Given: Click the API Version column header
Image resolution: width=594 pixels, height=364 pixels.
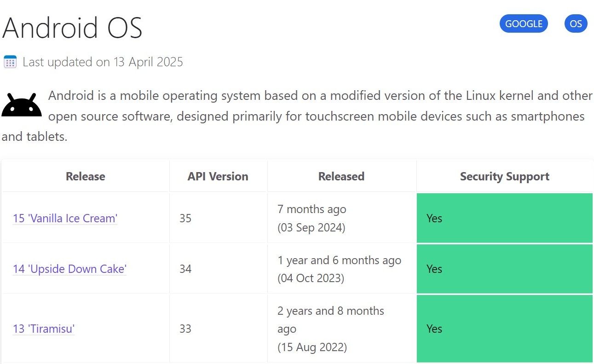Looking at the screenshot, I should 218,176.
